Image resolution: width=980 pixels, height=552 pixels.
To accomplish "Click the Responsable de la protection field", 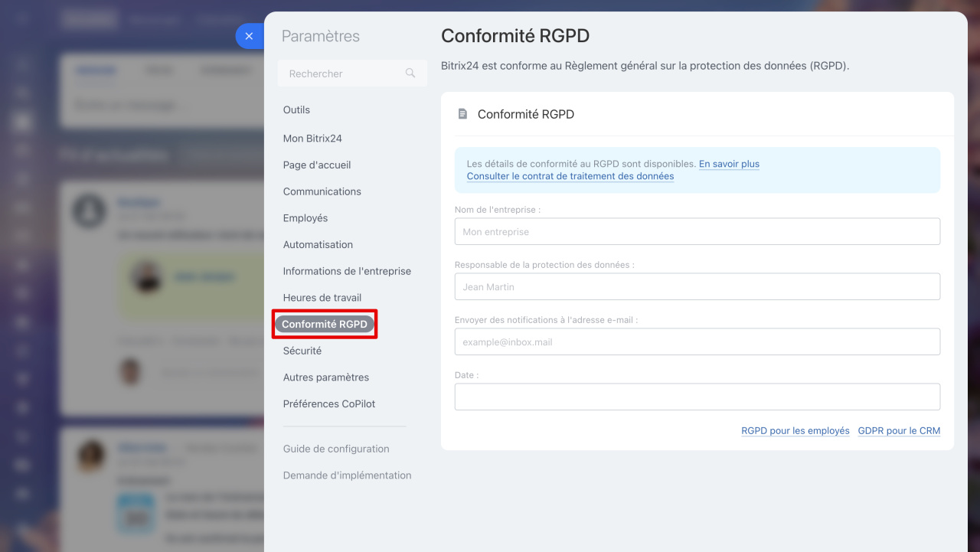I will click(x=697, y=286).
